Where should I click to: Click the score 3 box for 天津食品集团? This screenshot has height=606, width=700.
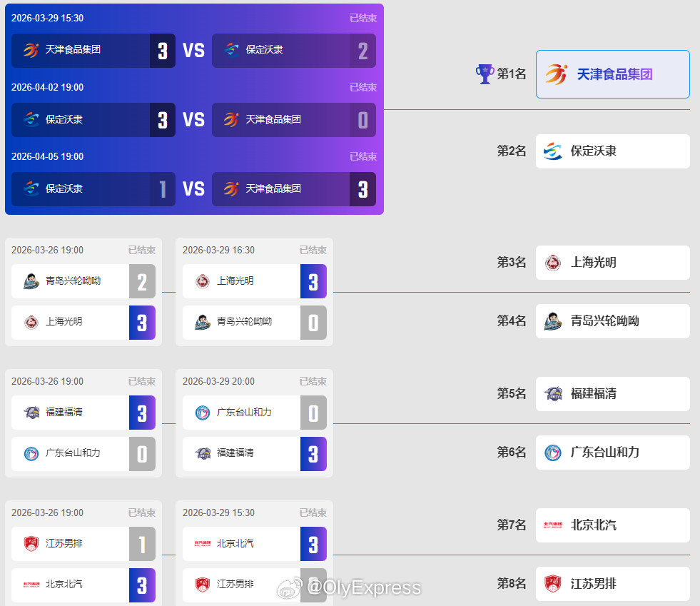(163, 51)
